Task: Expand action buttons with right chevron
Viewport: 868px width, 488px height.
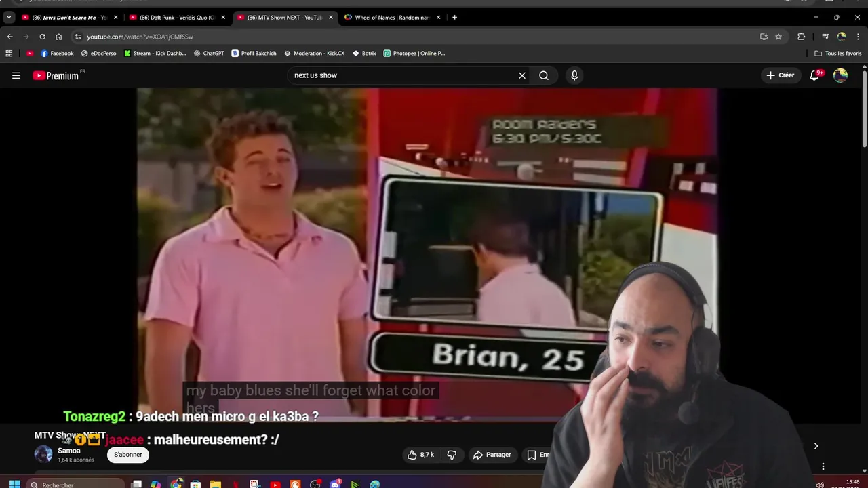Action: [x=816, y=446]
